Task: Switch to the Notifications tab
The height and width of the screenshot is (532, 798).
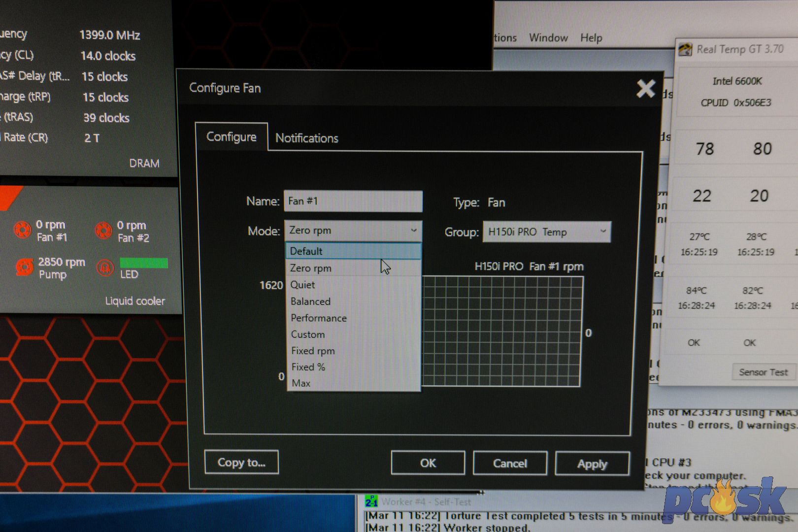Action: [x=307, y=138]
